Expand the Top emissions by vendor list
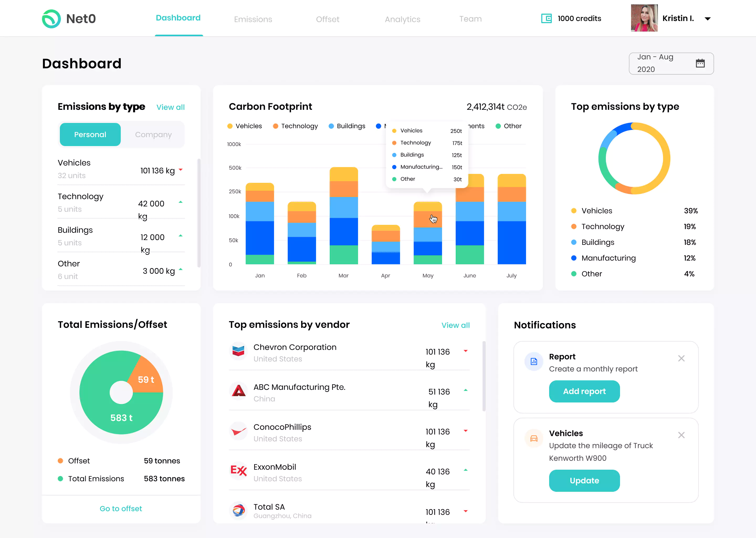756x538 pixels. pos(455,324)
